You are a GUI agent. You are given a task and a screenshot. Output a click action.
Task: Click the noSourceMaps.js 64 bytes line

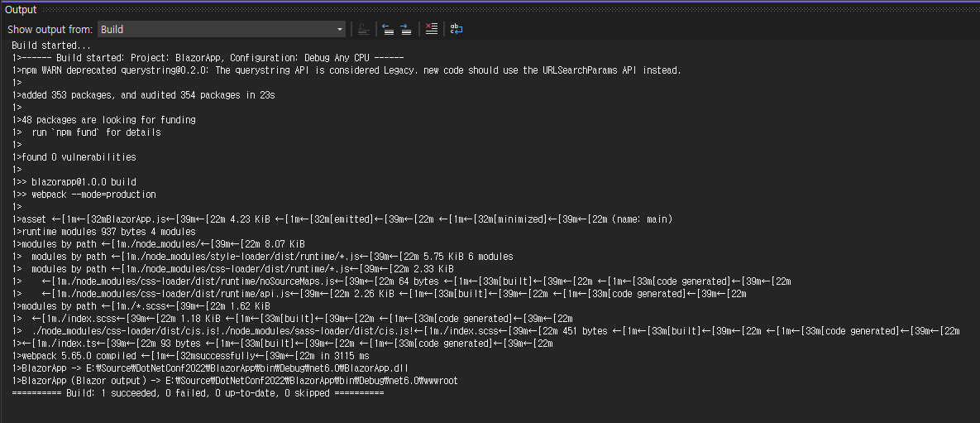pyautogui.click(x=401, y=281)
